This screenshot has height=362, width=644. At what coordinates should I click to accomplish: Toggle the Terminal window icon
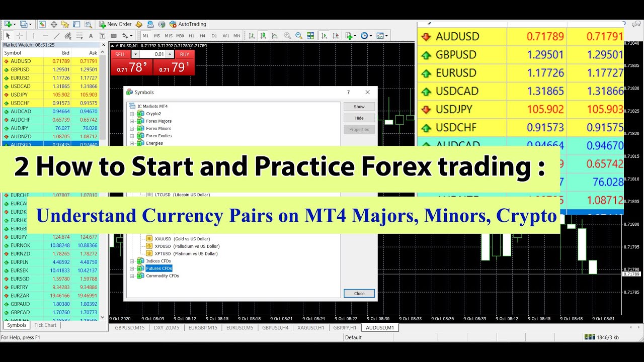[76, 24]
